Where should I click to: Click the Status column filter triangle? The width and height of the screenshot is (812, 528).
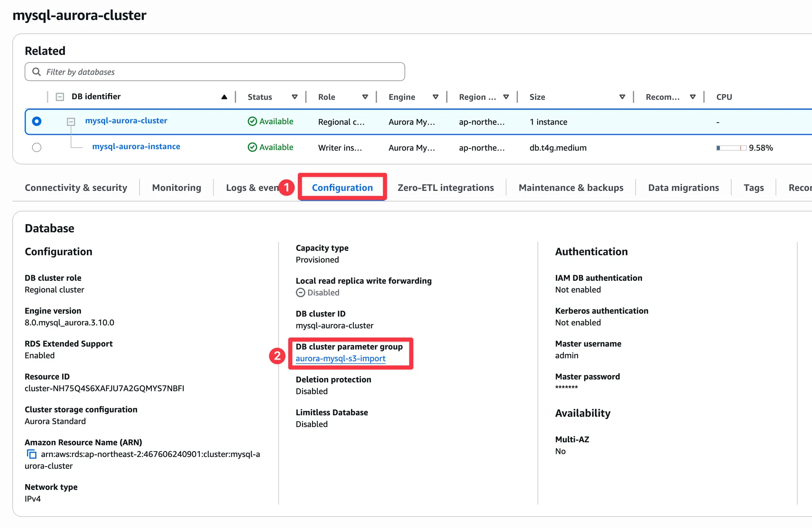pyautogui.click(x=295, y=97)
